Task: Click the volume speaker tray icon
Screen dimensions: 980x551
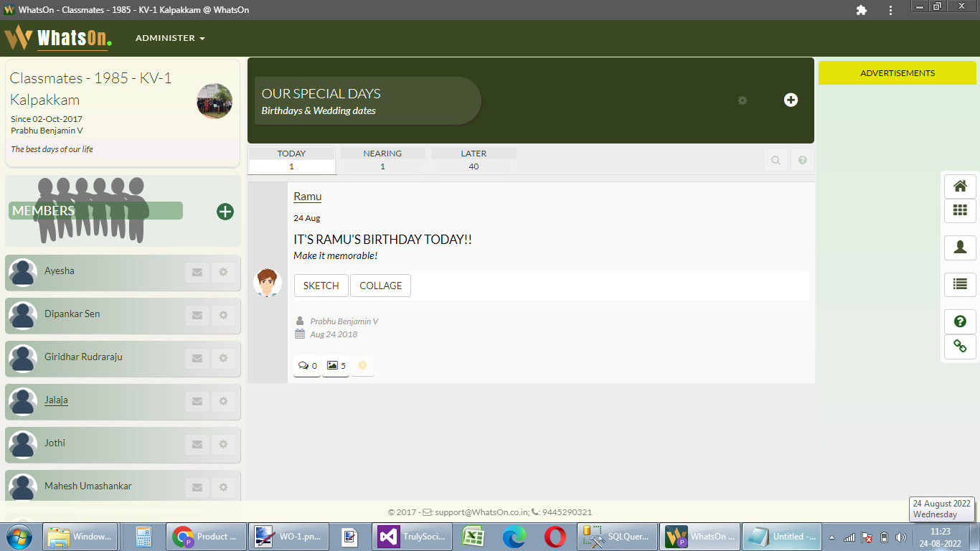Action: [x=900, y=537]
